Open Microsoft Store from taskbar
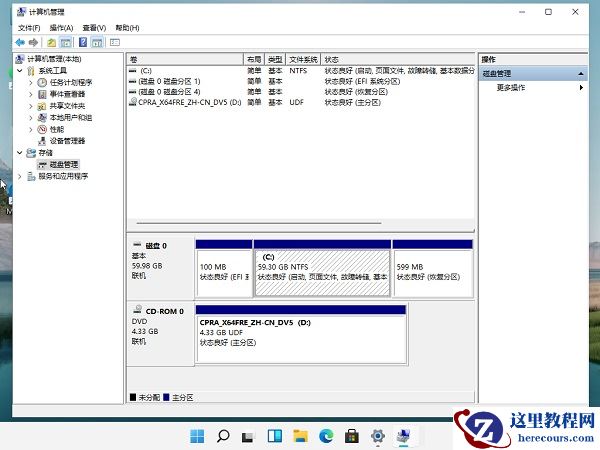This screenshot has width=600, height=450. [x=352, y=436]
